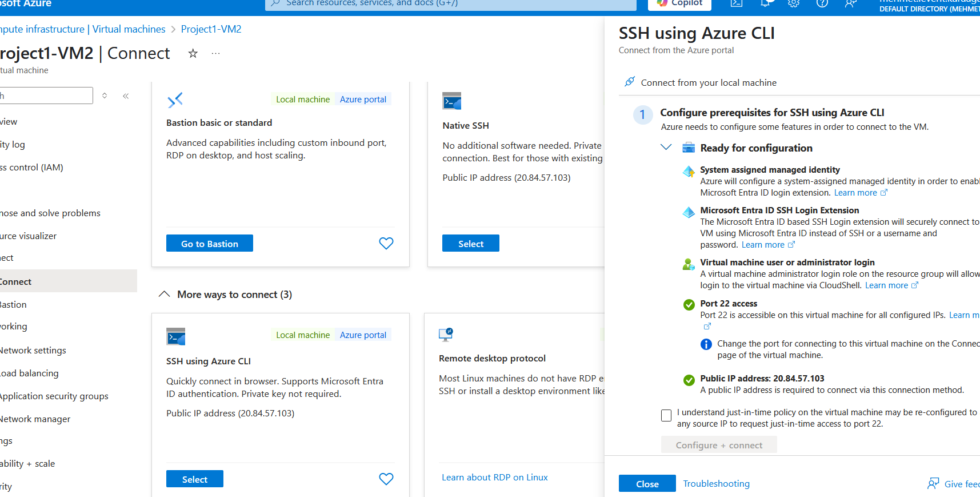
Task: Open feedback icon in the top bar
Action: [851, 3]
